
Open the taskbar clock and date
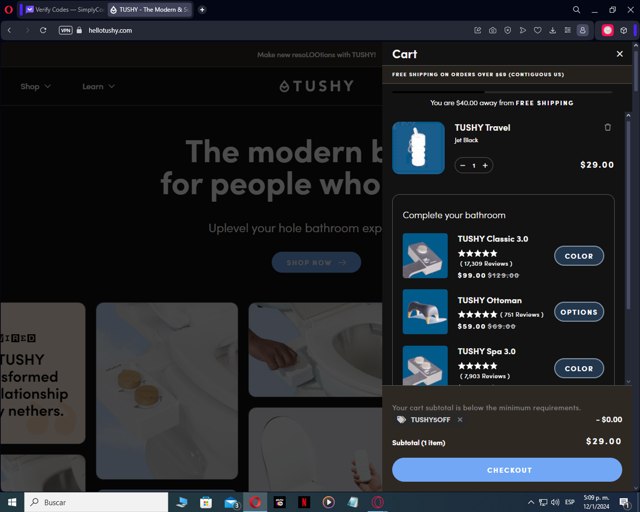click(596, 502)
